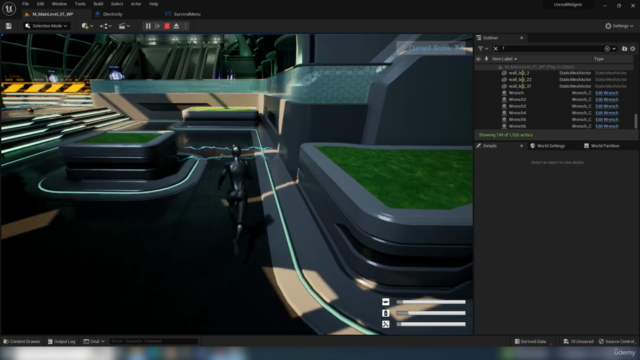This screenshot has height=360, width=640.
Task: Open the Help menu
Action: click(x=153, y=4)
